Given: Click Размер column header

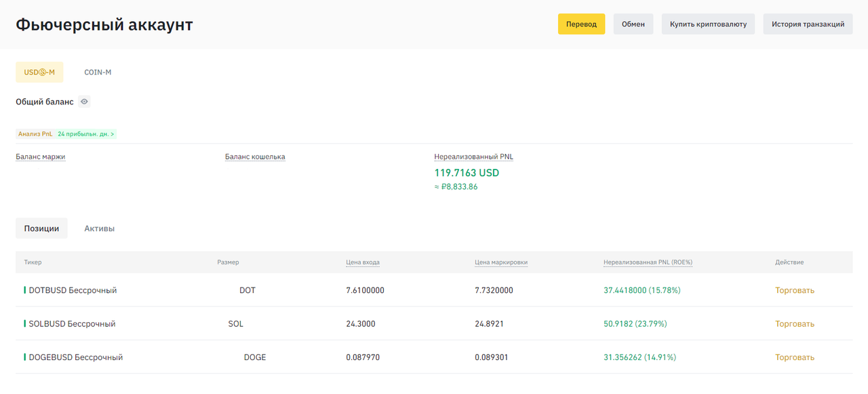Looking at the screenshot, I should [228, 262].
